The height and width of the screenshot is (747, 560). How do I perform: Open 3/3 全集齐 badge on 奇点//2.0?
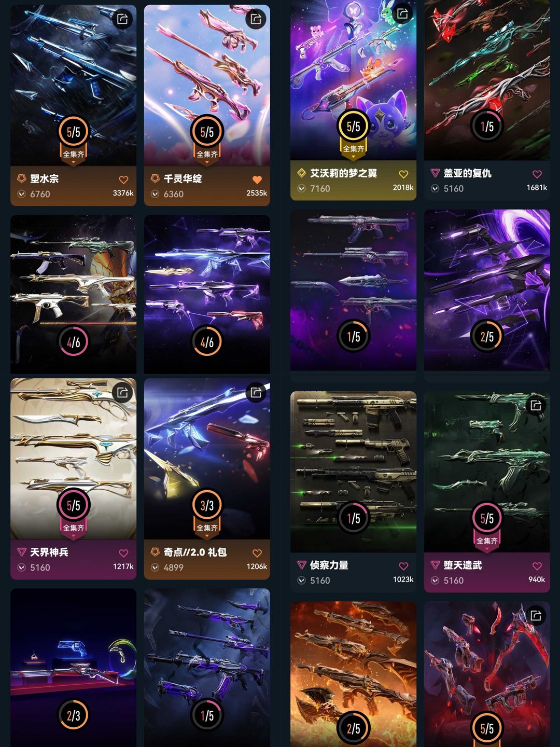tap(207, 511)
